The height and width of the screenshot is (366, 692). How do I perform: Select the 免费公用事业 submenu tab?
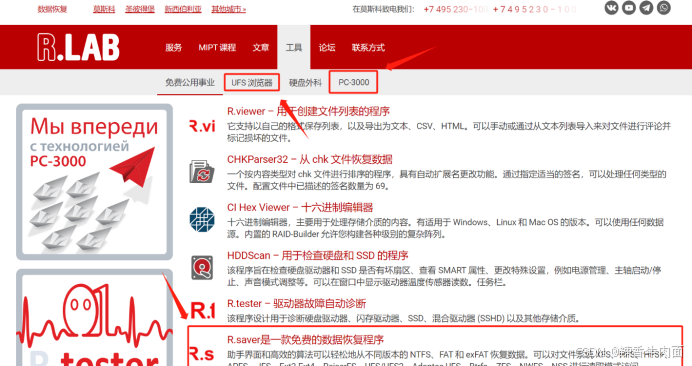point(190,82)
